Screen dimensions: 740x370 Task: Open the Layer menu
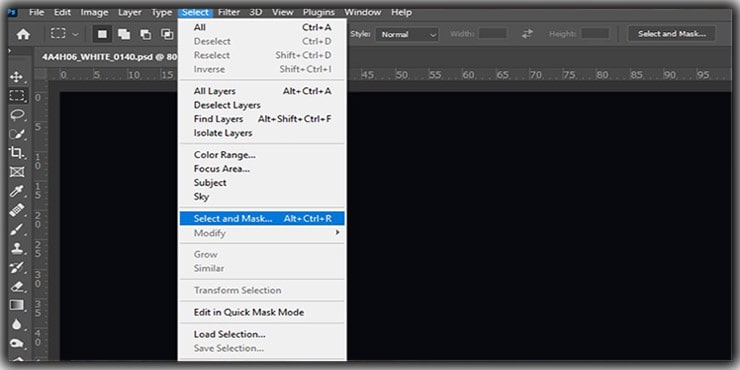(x=130, y=12)
